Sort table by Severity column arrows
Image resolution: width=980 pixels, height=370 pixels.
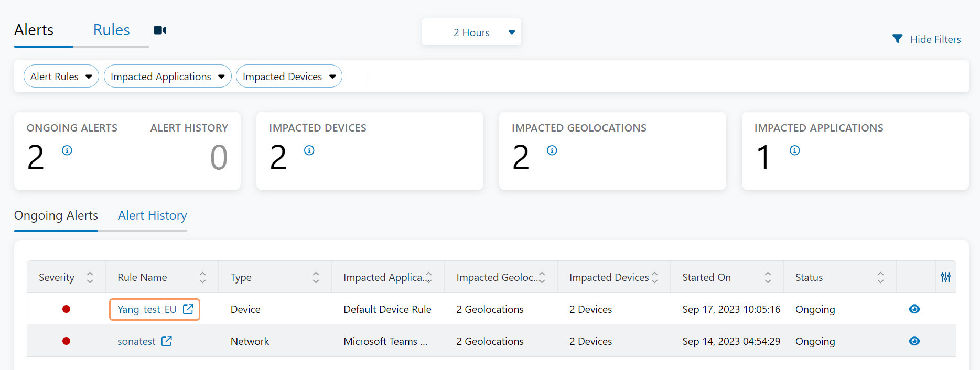click(90, 277)
